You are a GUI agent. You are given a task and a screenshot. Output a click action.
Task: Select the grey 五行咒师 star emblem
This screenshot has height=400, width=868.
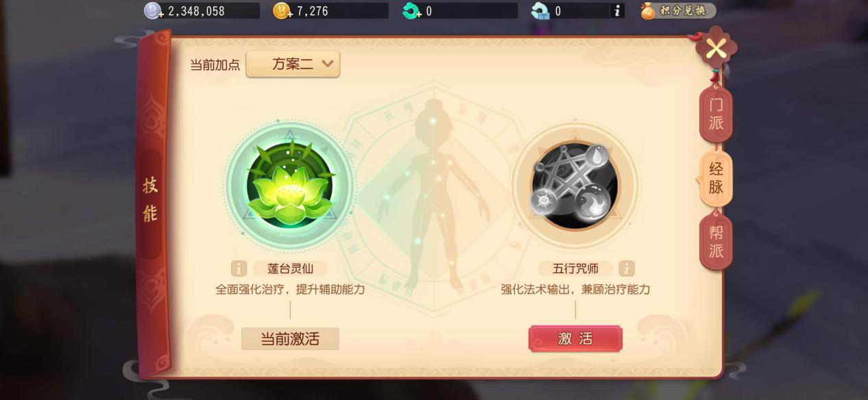coord(575,186)
